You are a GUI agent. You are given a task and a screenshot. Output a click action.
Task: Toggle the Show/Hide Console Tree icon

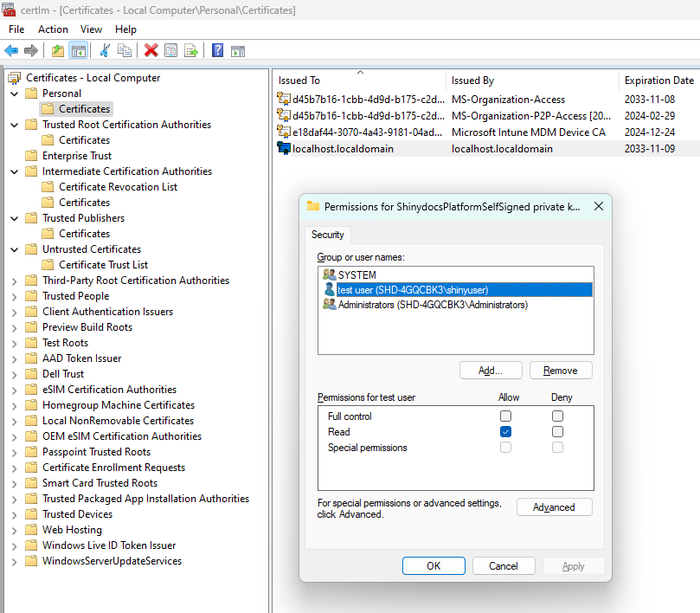(x=78, y=50)
